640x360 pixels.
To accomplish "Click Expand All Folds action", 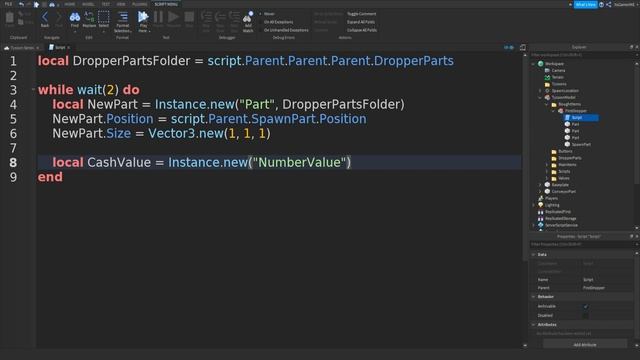I will tap(361, 22).
